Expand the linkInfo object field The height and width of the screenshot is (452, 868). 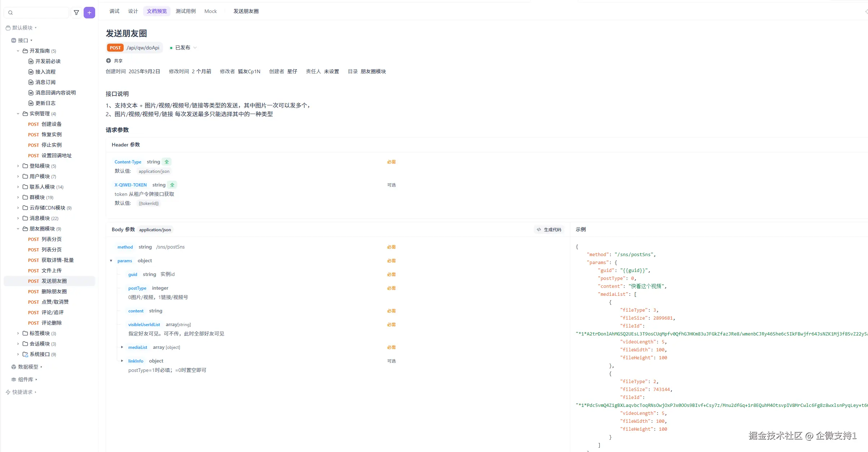122,361
